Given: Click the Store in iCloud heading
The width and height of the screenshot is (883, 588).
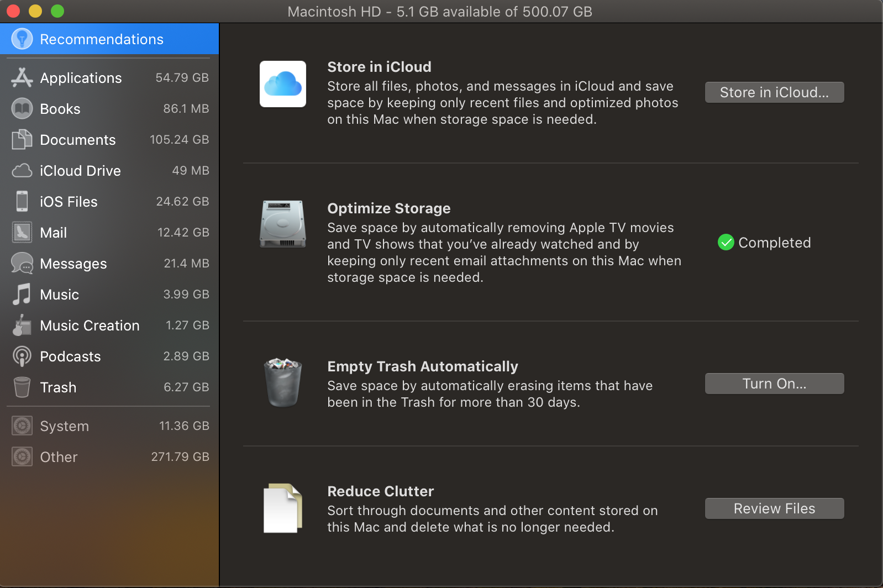Looking at the screenshot, I should pyautogui.click(x=379, y=67).
